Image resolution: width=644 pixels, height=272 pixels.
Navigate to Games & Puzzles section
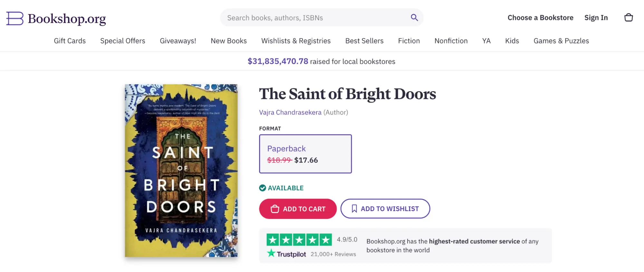tap(561, 41)
